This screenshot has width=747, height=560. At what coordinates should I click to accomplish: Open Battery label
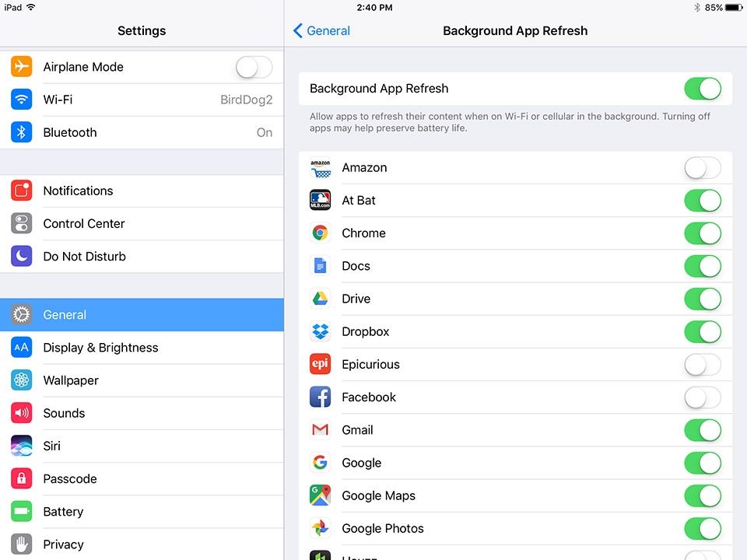pyautogui.click(x=63, y=512)
